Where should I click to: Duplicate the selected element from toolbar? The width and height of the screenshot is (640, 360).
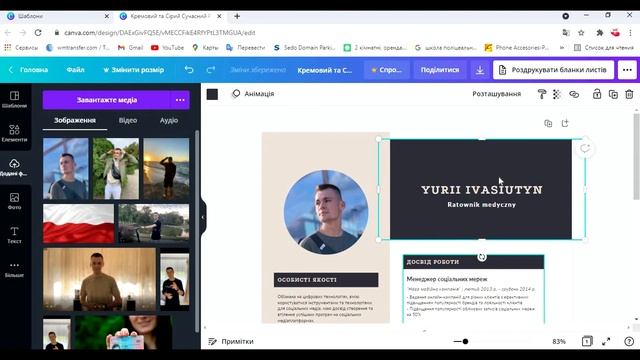[x=613, y=94]
